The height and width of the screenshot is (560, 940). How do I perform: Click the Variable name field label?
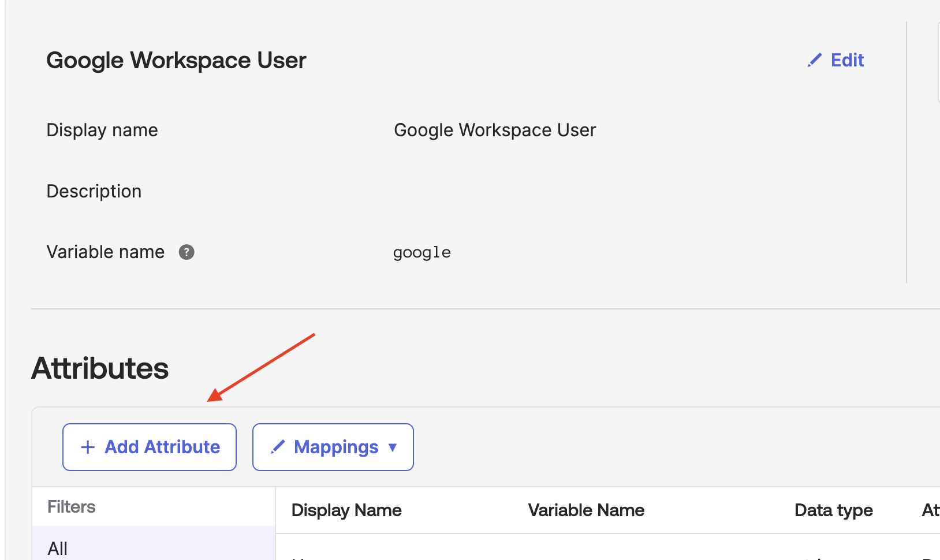pos(106,252)
